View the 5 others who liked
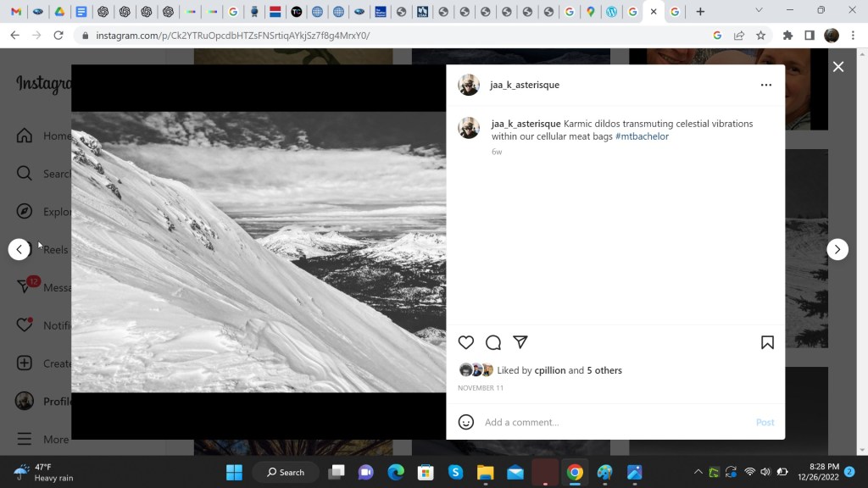 (604, 370)
